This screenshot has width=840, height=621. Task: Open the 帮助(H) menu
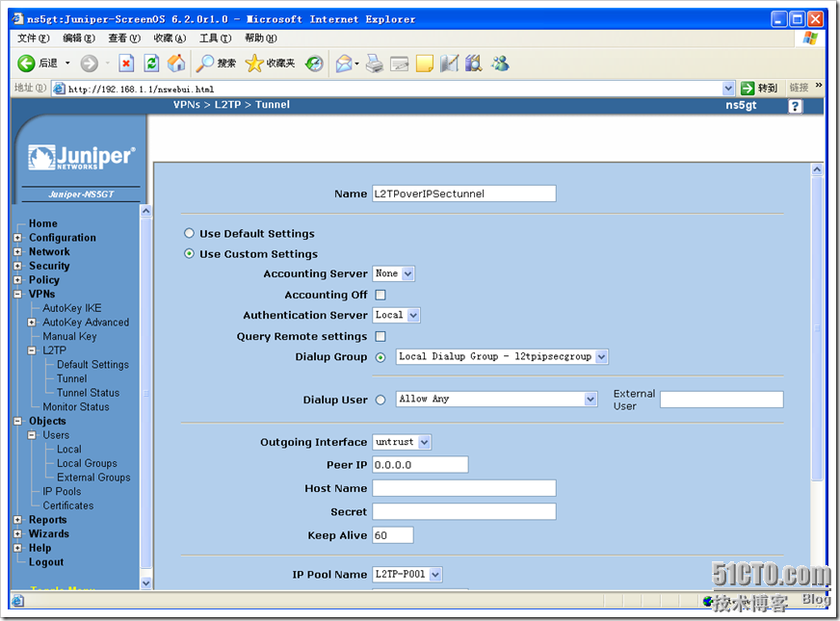point(261,38)
